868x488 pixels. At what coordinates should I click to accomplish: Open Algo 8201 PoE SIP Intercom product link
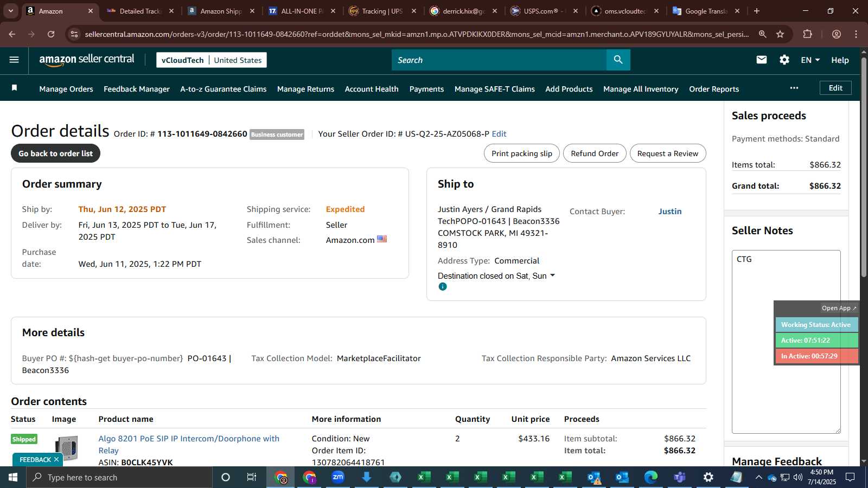pos(189,445)
